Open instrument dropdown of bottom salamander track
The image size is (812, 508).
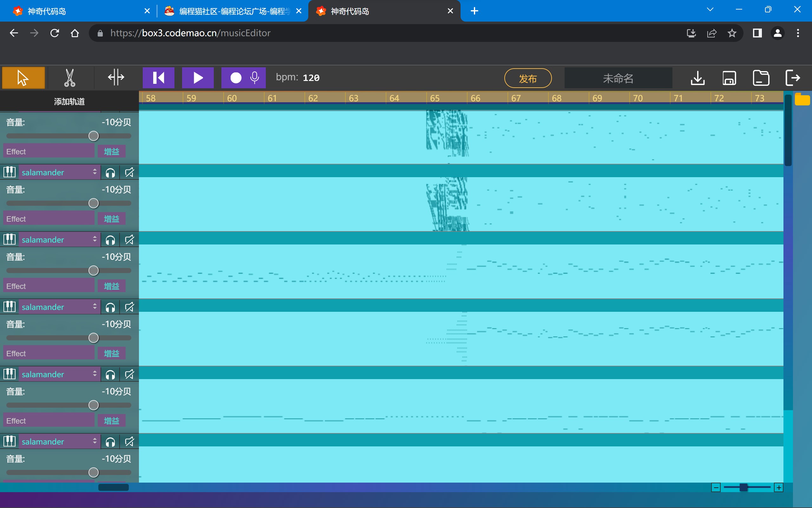59,441
